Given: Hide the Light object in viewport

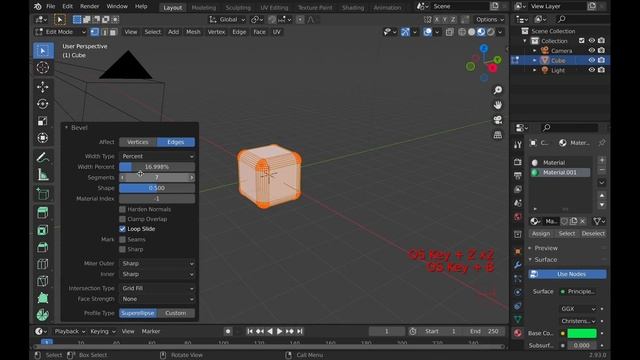Looking at the screenshot, I should click(x=591, y=70).
